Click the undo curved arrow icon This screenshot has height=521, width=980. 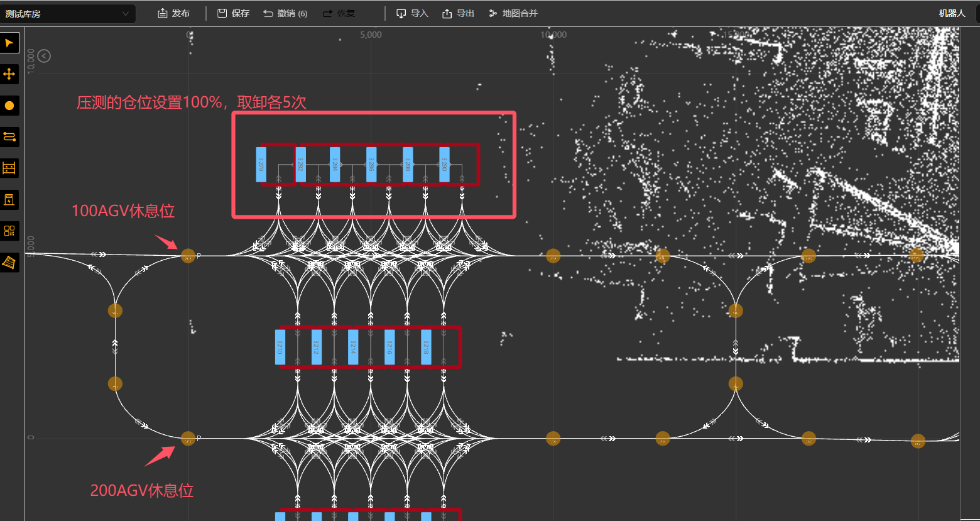(268, 13)
